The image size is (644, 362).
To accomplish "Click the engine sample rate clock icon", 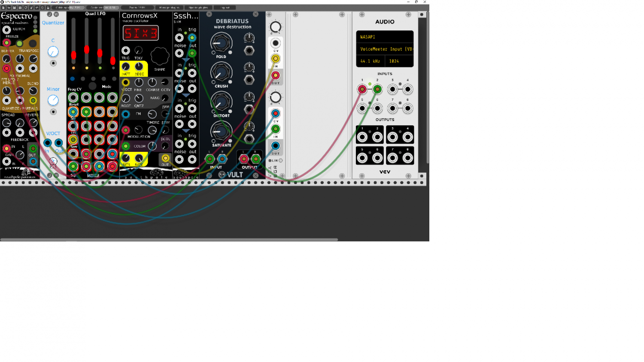I will click(x=42, y=8).
